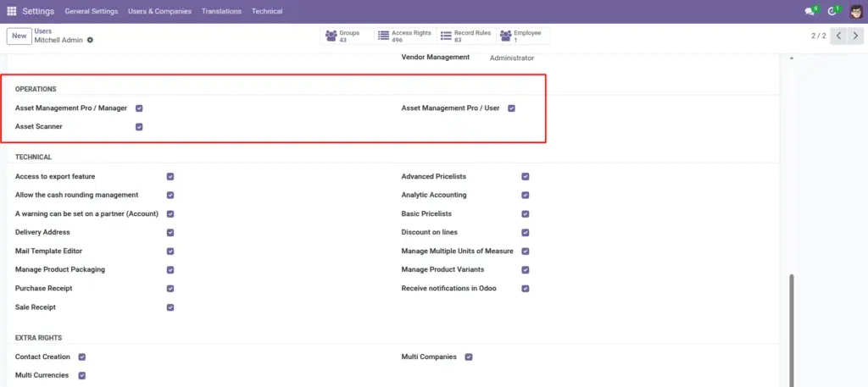Toggle Asset Management Pro / Manager checkbox
This screenshot has width=868, height=387.
(139, 108)
